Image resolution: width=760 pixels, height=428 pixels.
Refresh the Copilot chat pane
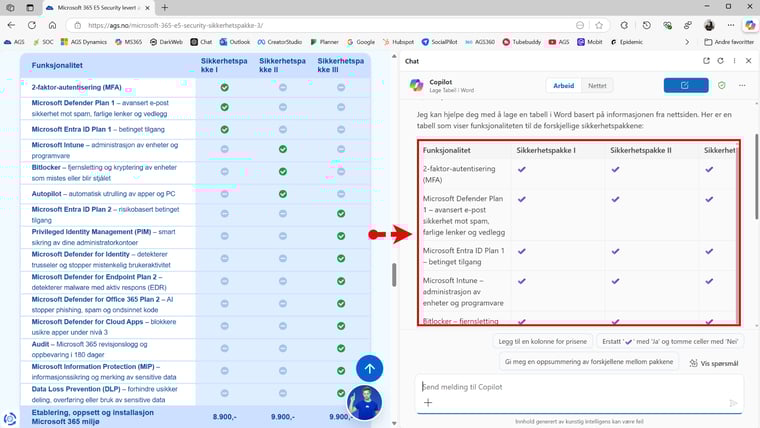pos(720,61)
